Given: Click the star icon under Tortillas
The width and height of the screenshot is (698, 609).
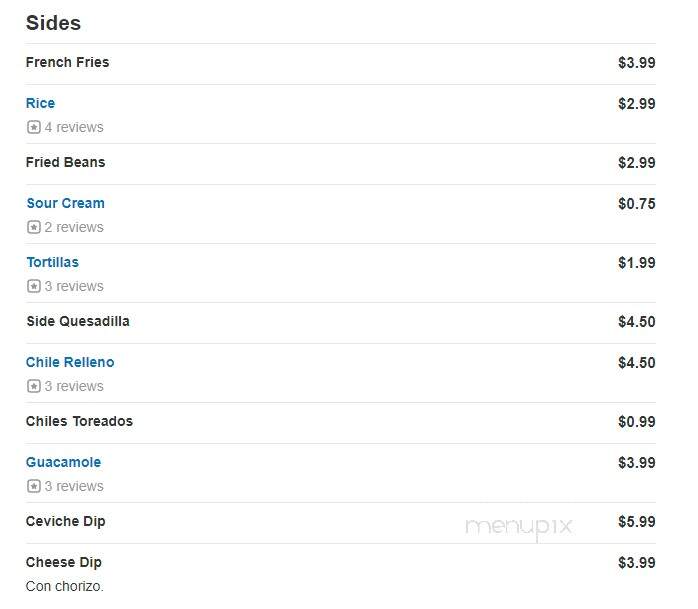Looking at the screenshot, I should pyautogui.click(x=34, y=286).
